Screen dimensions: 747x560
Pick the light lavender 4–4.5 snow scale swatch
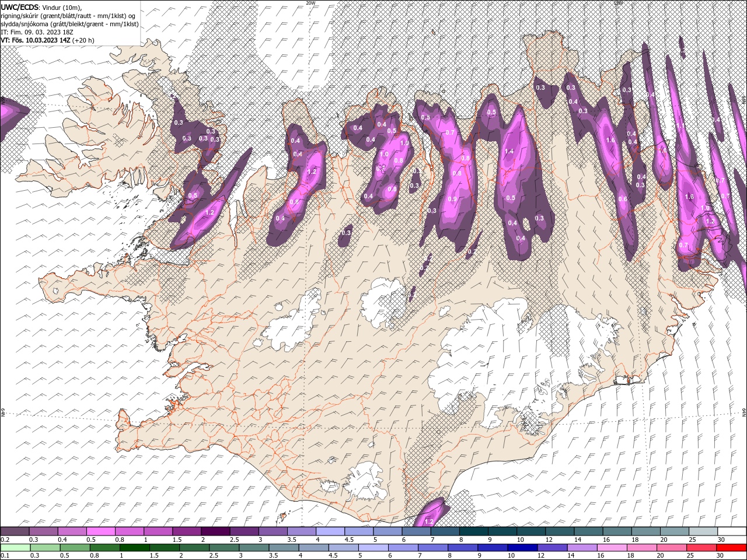click(x=330, y=531)
